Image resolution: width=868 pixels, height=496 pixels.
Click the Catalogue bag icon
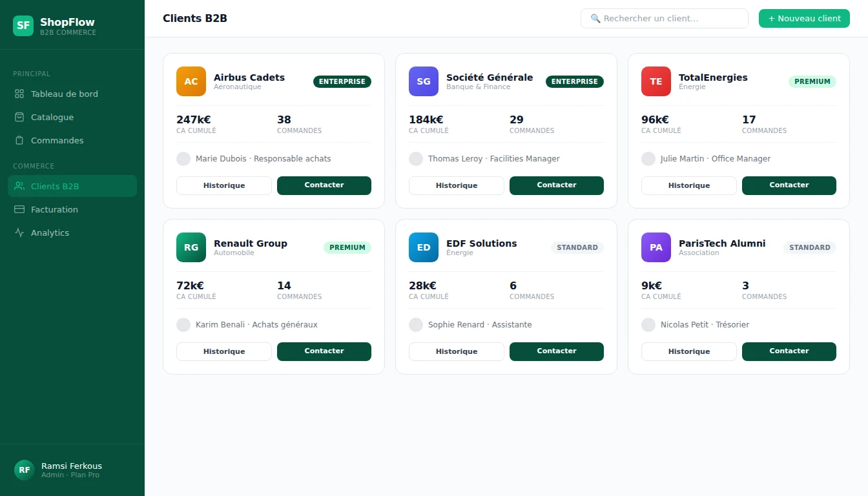pyautogui.click(x=19, y=117)
